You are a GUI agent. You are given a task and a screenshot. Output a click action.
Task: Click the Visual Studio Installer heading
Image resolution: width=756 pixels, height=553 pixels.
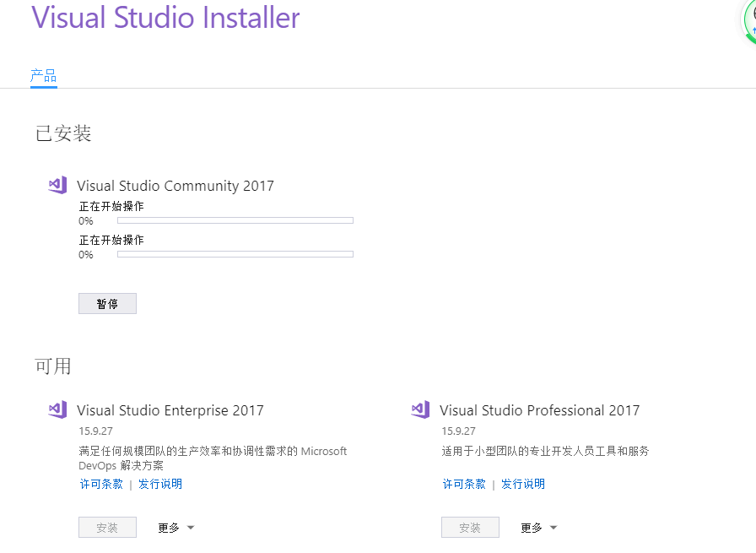[x=165, y=18]
